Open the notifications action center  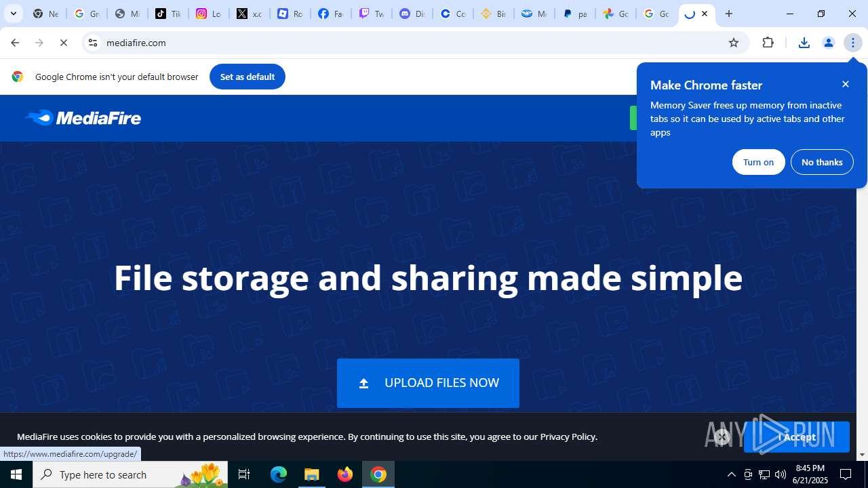(846, 474)
